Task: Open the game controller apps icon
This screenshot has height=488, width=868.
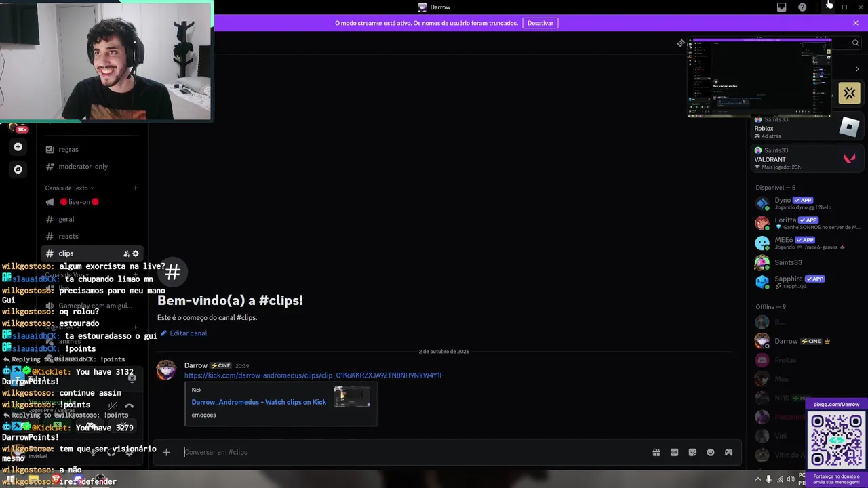Action: [x=728, y=452]
